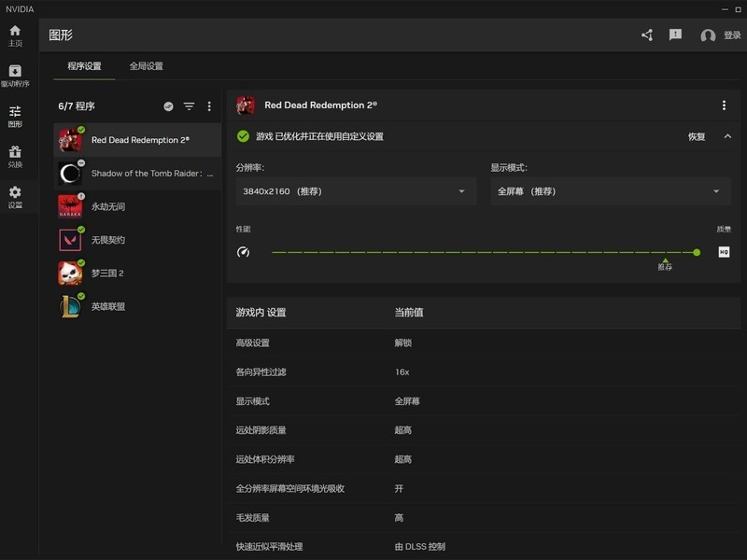Viewport: 747px width, 560px height.
Task: Click the 永劫无间 Naraka game icon
Action: coord(70,206)
